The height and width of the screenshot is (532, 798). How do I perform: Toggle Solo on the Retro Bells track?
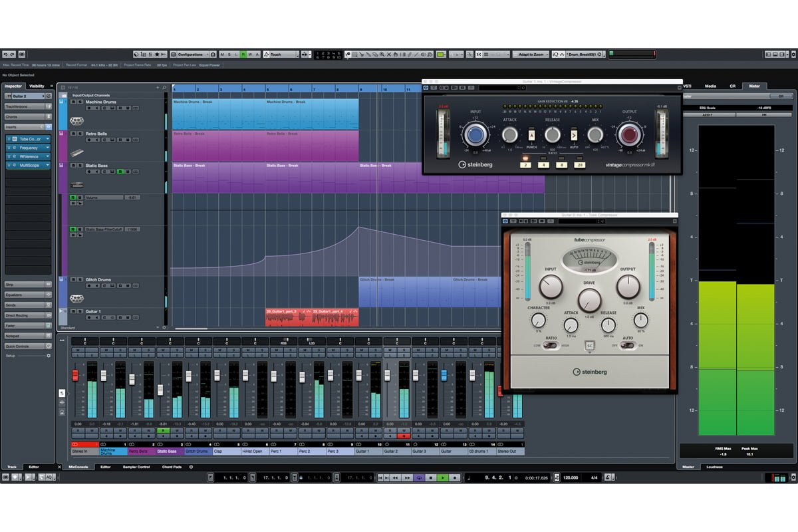tap(80, 134)
